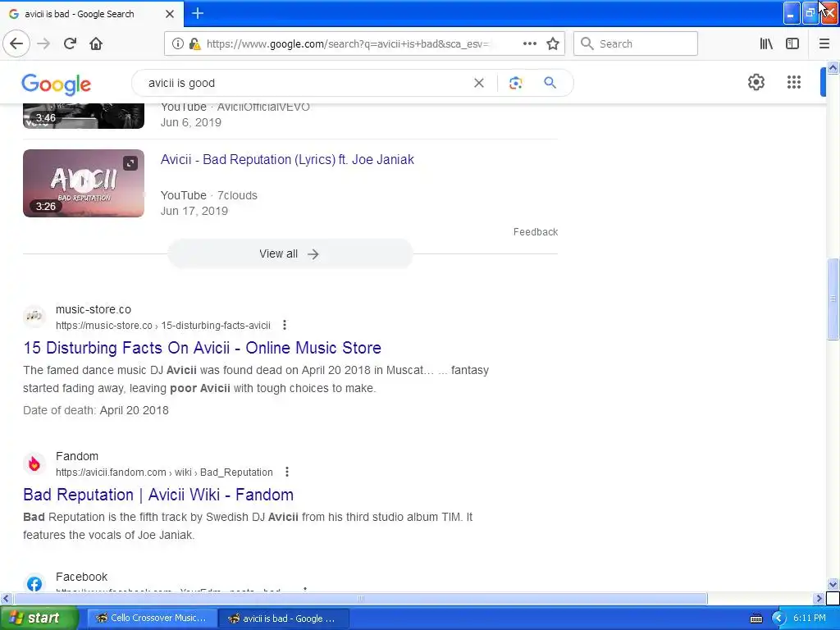Image resolution: width=840 pixels, height=630 pixels.
Task: Switch to 'Cello Crossover Music' taskbar window
Action: click(152, 619)
